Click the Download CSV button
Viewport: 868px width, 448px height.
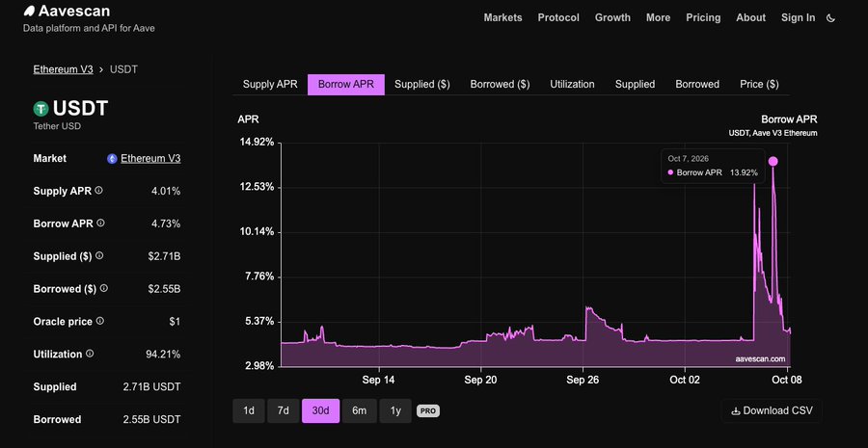772,411
